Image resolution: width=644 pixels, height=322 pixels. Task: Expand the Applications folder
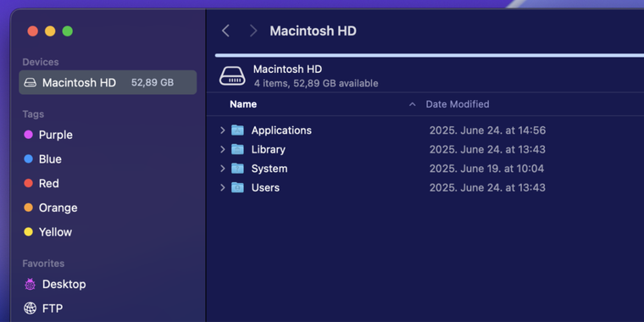point(223,130)
